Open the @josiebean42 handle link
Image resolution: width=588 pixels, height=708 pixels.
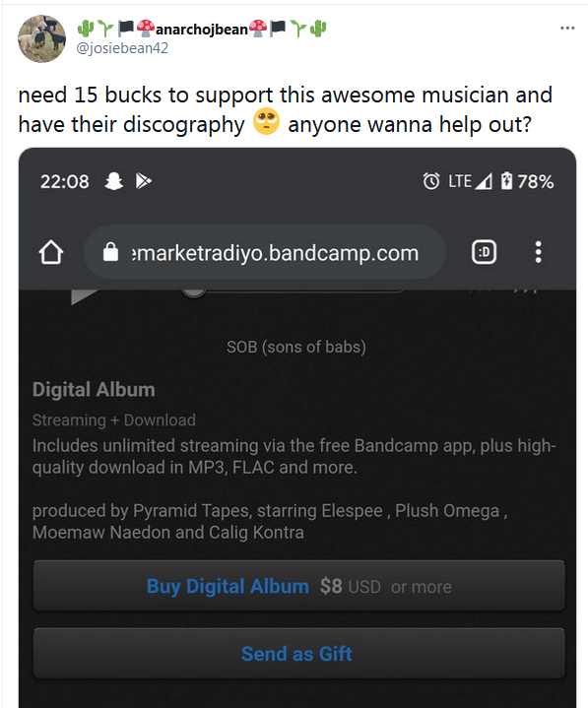click(x=122, y=48)
